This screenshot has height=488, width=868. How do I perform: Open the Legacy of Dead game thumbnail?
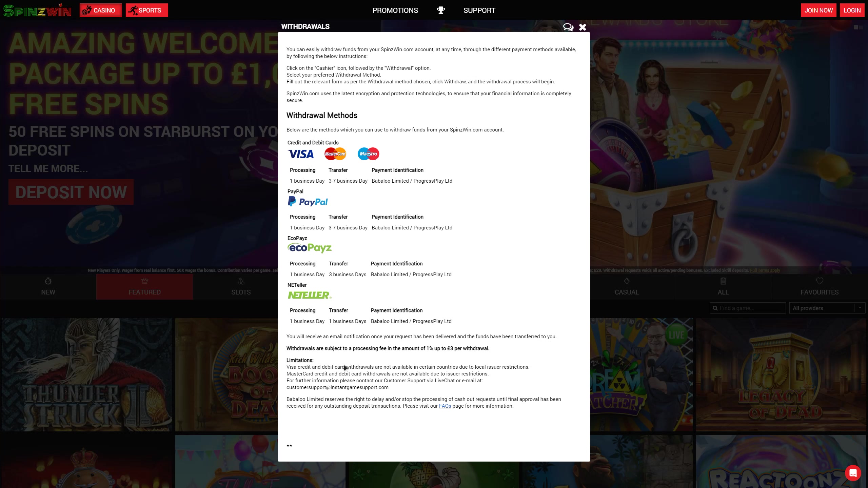point(781,374)
